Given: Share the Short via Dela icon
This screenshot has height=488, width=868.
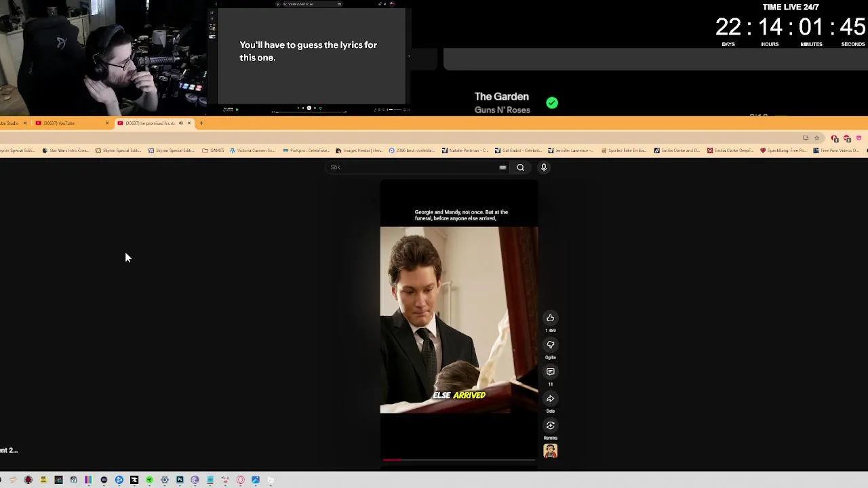Looking at the screenshot, I should point(550,399).
